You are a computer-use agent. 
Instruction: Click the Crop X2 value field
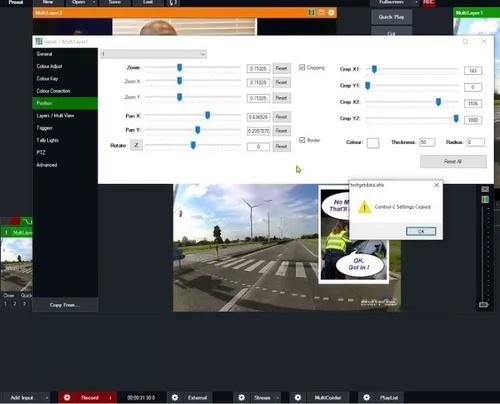(x=473, y=104)
